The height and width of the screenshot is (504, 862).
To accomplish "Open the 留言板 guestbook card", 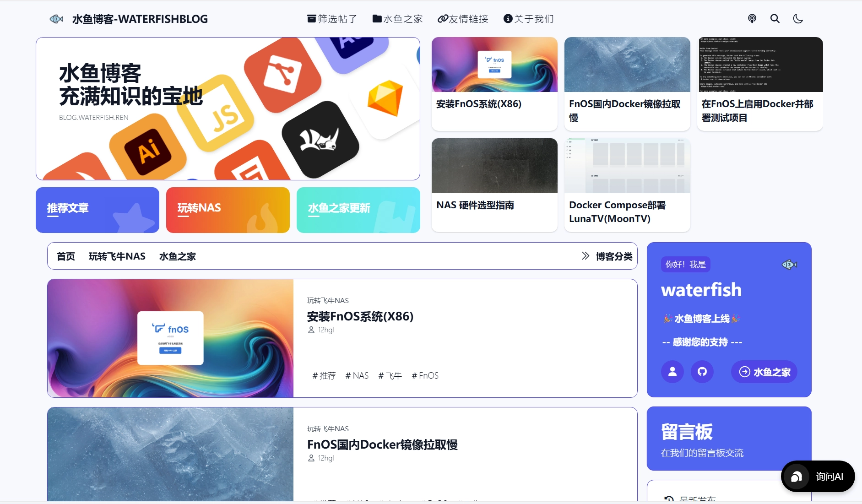I will (x=729, y=439).
